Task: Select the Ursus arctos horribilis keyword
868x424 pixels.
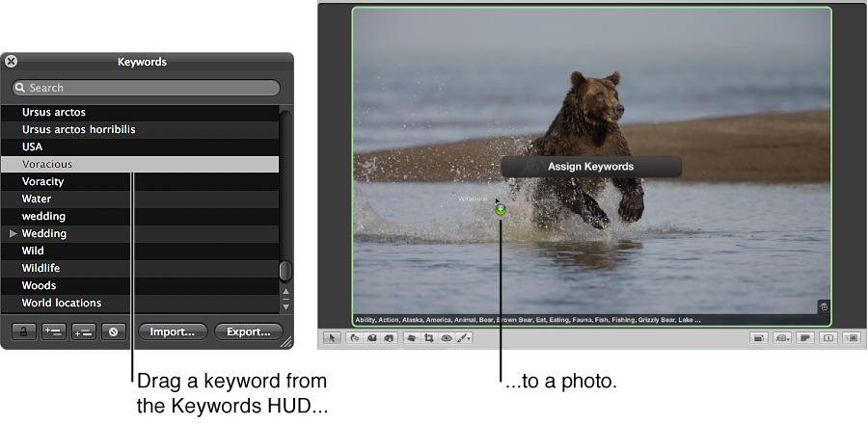Action: (140, 129)
